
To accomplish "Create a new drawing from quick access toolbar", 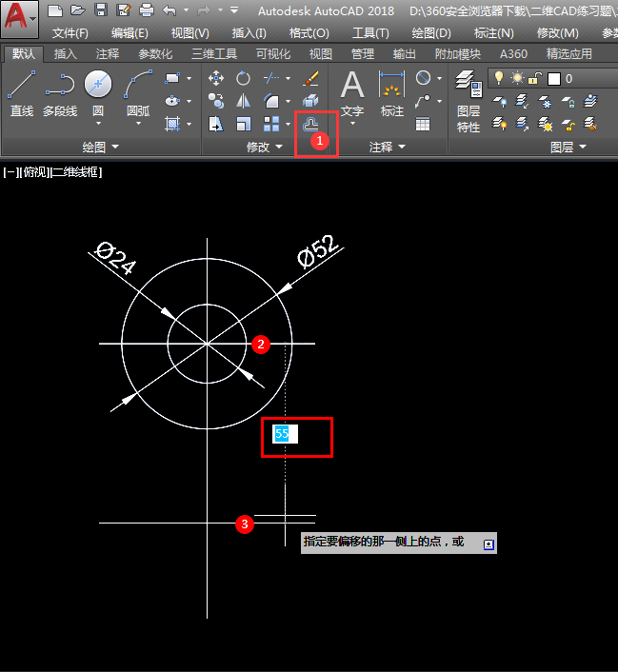I will [55, 10].
